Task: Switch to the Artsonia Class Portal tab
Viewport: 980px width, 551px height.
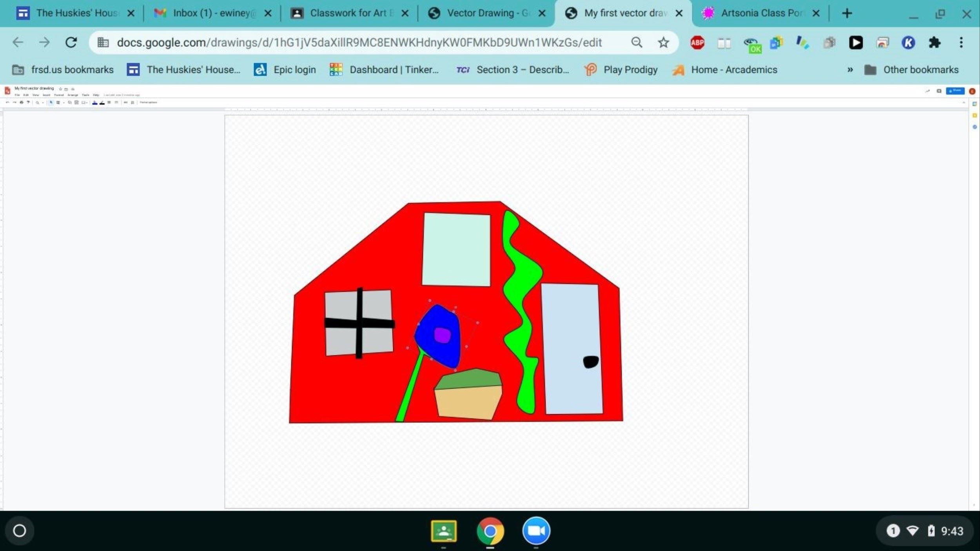Action: [757, 13]
